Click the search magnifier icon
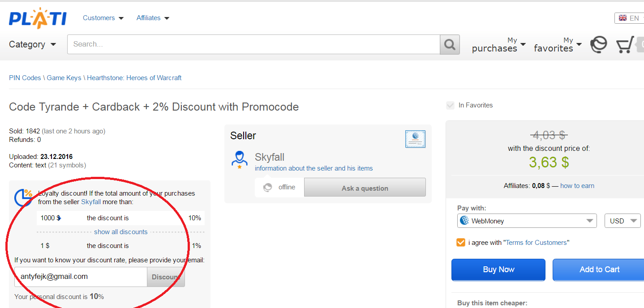The image size is (644, 308). point(450,44)
